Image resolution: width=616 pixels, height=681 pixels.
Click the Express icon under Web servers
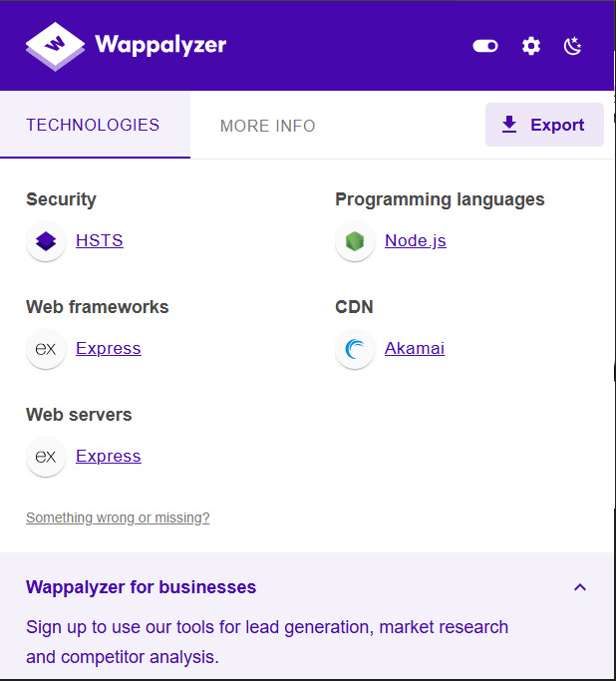coord(46,457)
